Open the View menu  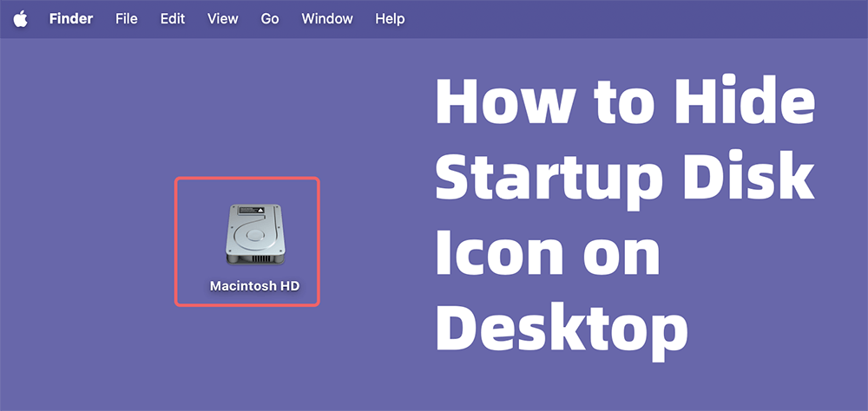point(222,19)
